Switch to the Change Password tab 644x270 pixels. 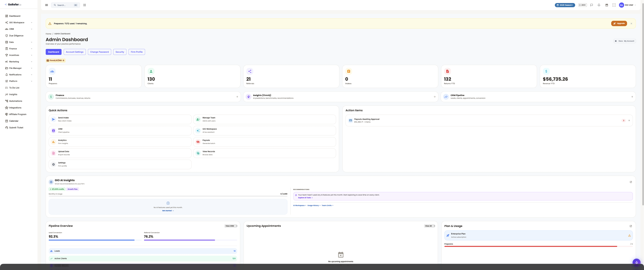[x=99, y=52]
